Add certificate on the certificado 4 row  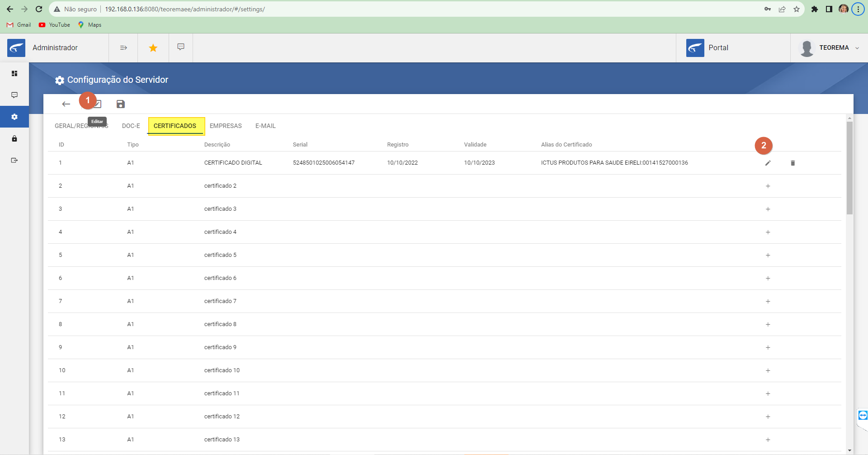coord(768,232)
